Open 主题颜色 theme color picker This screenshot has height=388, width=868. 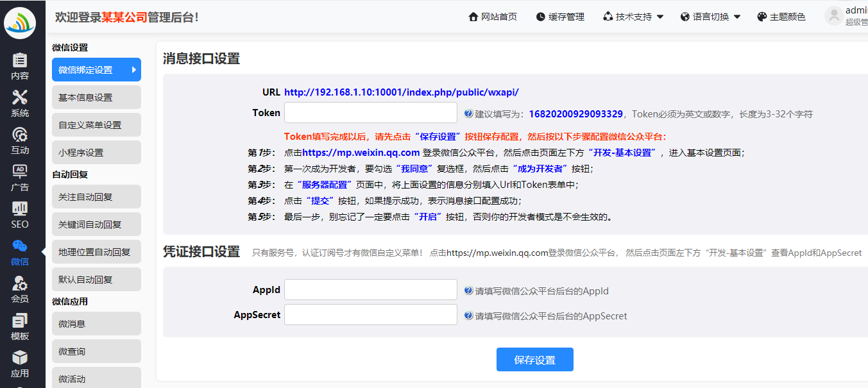(781, 17)
